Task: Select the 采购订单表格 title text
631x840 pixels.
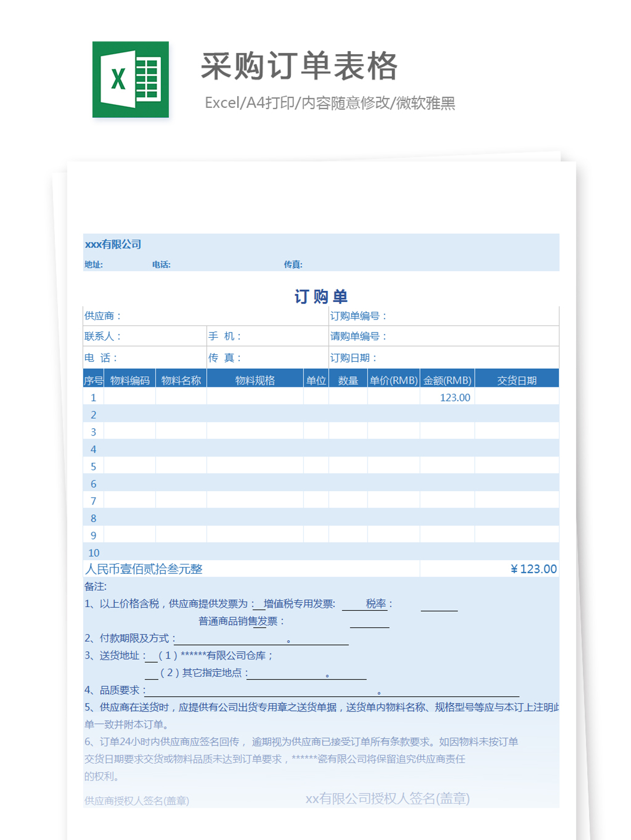Action: click(x=299, y=67)
